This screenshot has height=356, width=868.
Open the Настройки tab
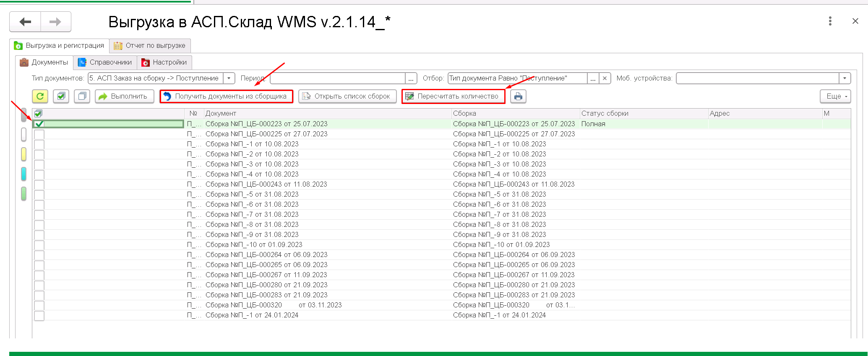click(x=164, y=62)
